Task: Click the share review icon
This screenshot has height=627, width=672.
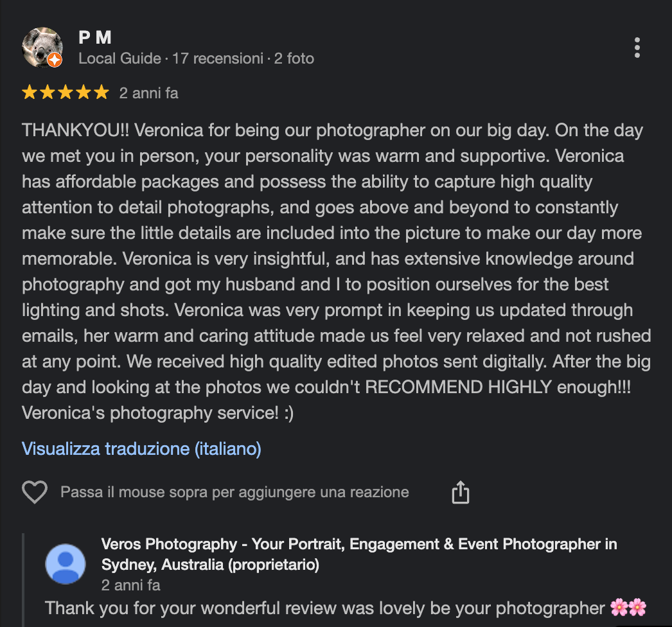Action: click(461, 493)
